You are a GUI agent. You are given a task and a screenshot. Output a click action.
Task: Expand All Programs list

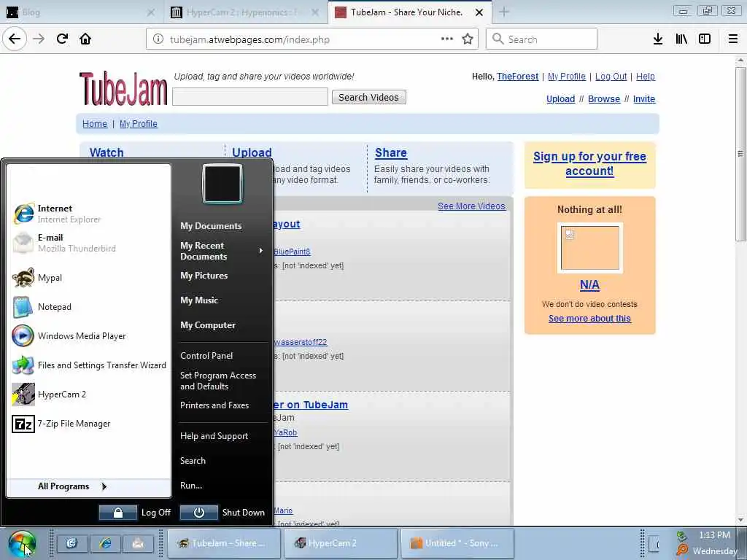click(x=88, y=486)
